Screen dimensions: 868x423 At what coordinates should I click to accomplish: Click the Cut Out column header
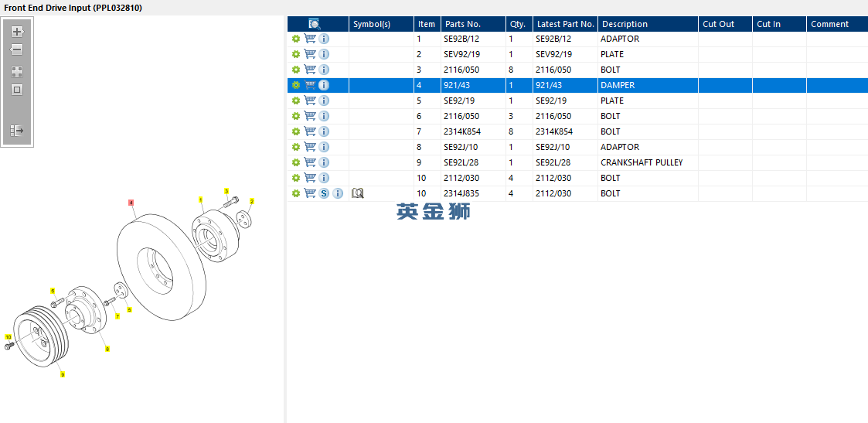point(725,24)
